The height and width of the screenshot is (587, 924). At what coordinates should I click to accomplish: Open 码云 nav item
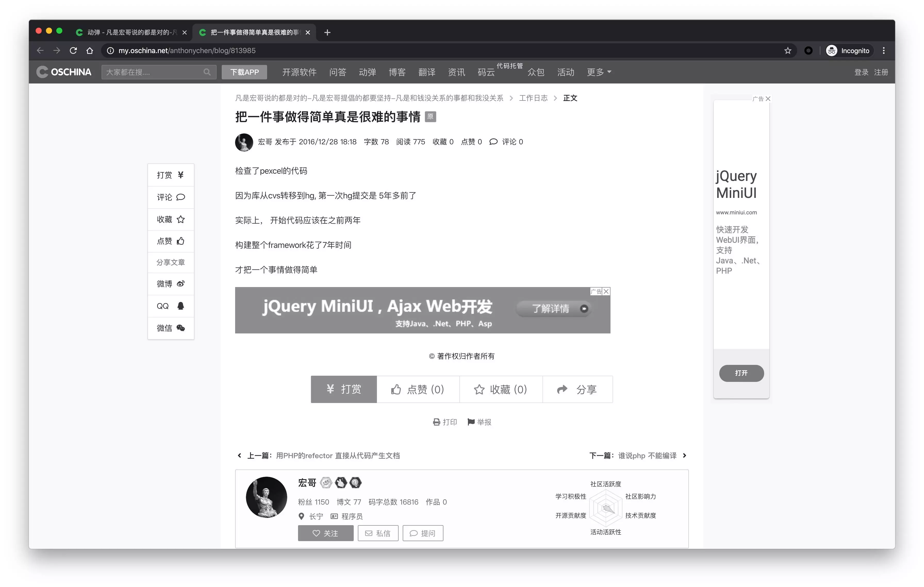(486, 72)
